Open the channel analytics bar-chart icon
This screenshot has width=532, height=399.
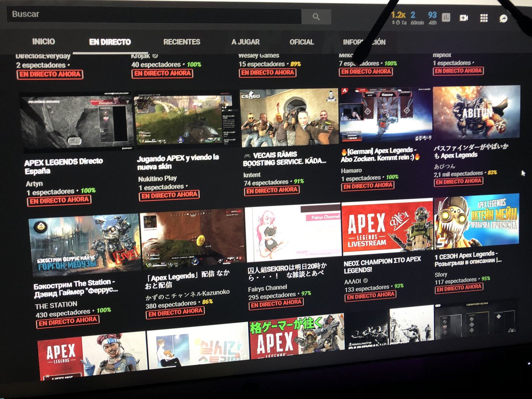[x=446, y=17]
